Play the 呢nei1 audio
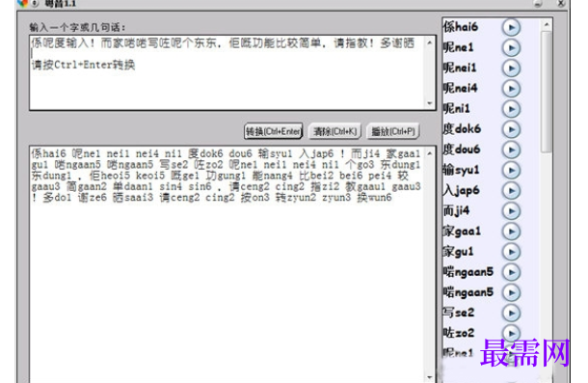Screen dimensions: 588x383 point(511,68)
